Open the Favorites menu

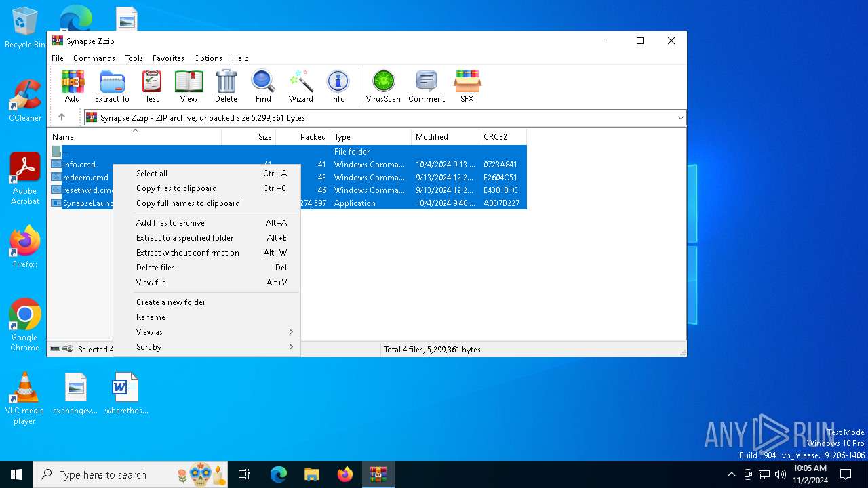click(x=168, y=58)
